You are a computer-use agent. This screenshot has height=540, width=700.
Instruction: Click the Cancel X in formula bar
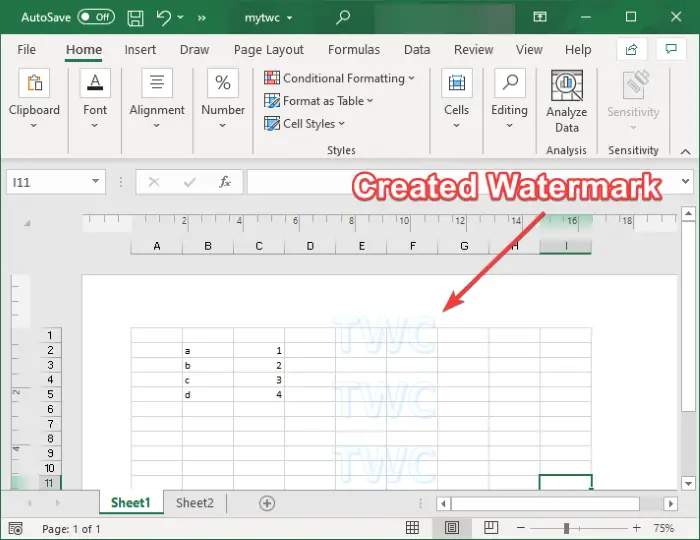(154, 182)
